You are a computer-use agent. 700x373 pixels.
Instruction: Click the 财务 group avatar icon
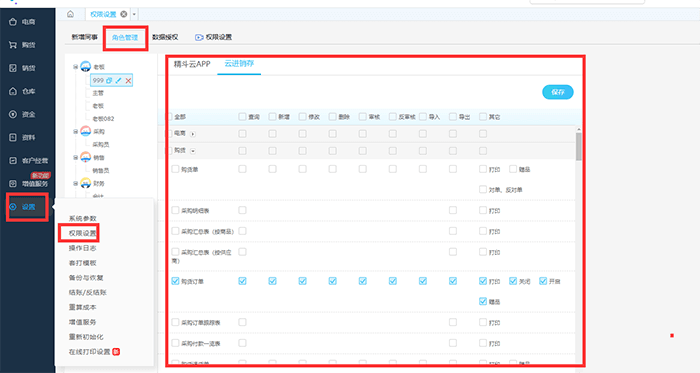[x=85, y=183]
